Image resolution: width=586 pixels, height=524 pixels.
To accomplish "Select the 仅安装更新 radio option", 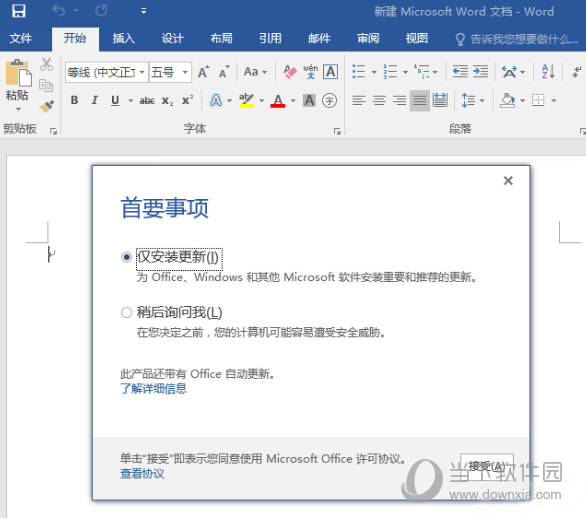I will click(x=126, y=257).
